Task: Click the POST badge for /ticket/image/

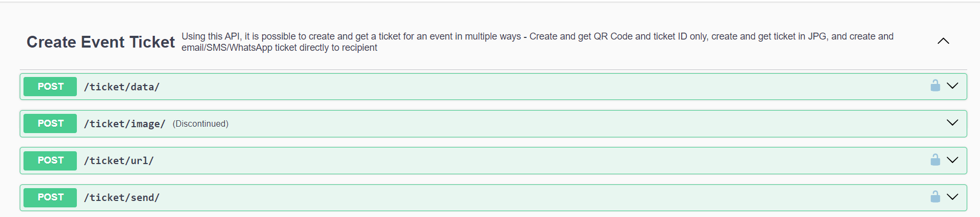Action: click(x=50, y=123)
